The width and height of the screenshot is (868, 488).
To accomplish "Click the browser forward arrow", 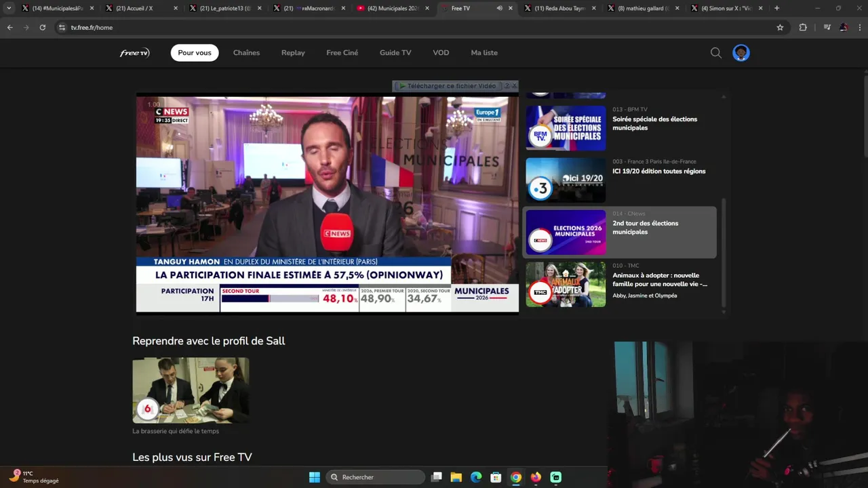I will [26, 27].
